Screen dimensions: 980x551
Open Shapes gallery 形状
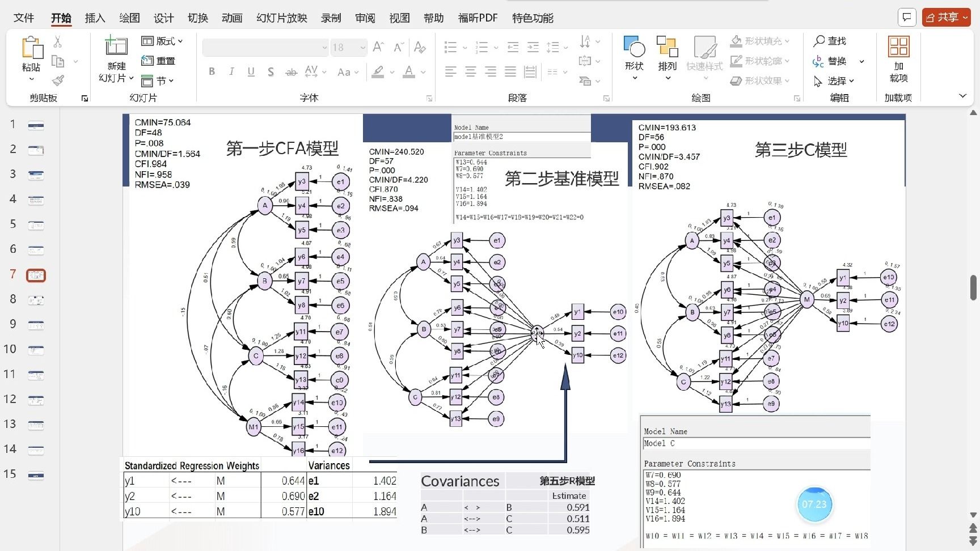634,58
